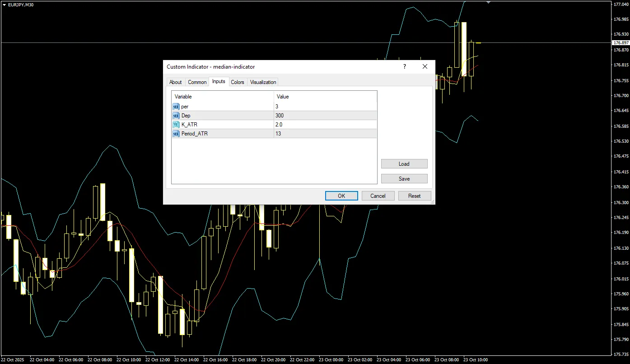630x364 pixels.
Task: Click the question mark help button
Action: tap(404, 66)
